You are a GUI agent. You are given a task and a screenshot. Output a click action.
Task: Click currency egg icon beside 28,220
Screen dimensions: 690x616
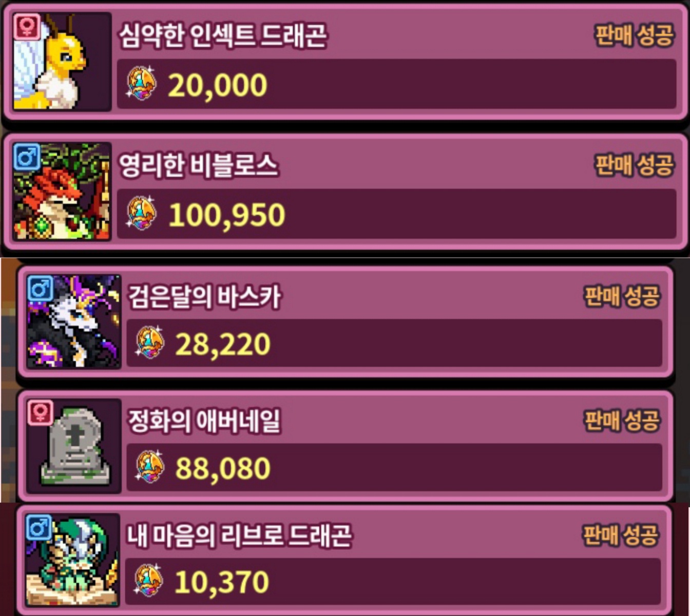click(x=150, y=342)
